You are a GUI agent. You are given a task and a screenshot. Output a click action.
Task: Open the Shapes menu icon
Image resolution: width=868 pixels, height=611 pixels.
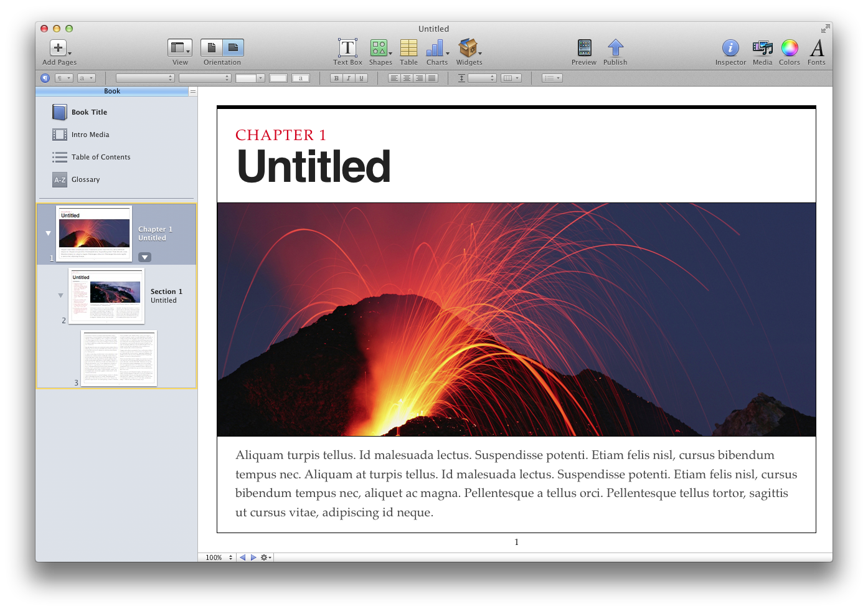click(x=379, y=49)
